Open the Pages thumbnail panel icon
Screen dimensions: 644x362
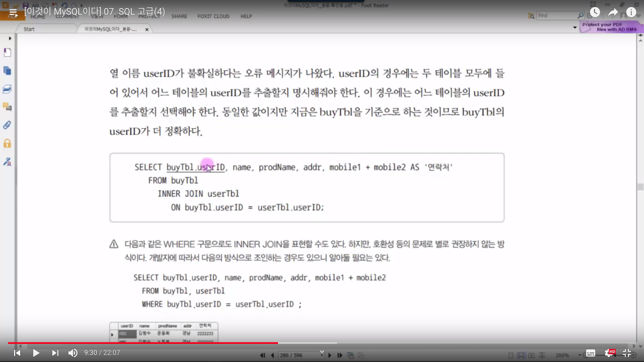point(7,71)
